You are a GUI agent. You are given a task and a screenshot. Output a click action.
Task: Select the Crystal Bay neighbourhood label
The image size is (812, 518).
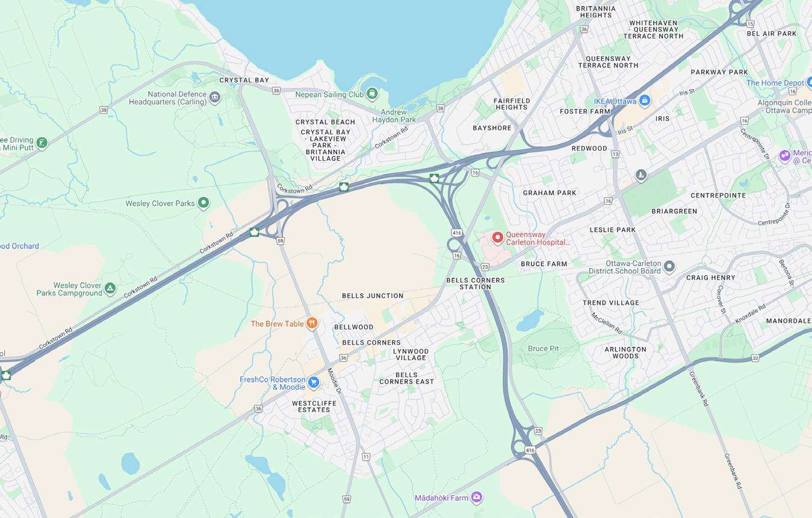(x=244, y=80)
